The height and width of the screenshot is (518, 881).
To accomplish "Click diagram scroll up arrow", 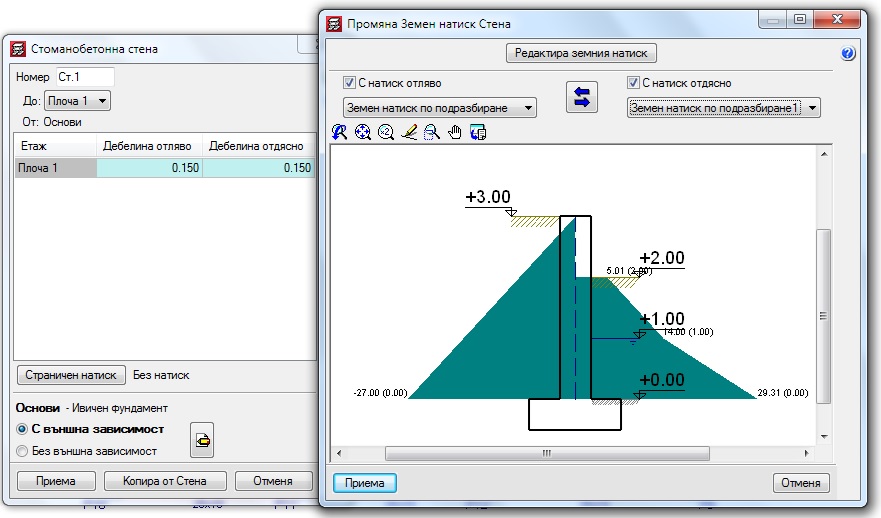I will tap(824, 154).
